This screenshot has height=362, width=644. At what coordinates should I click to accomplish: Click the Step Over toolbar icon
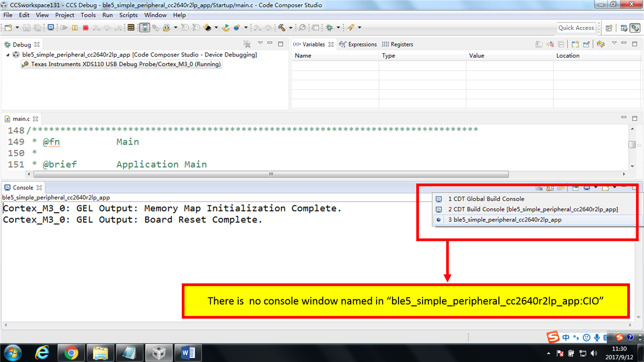(x=107, y=27)
